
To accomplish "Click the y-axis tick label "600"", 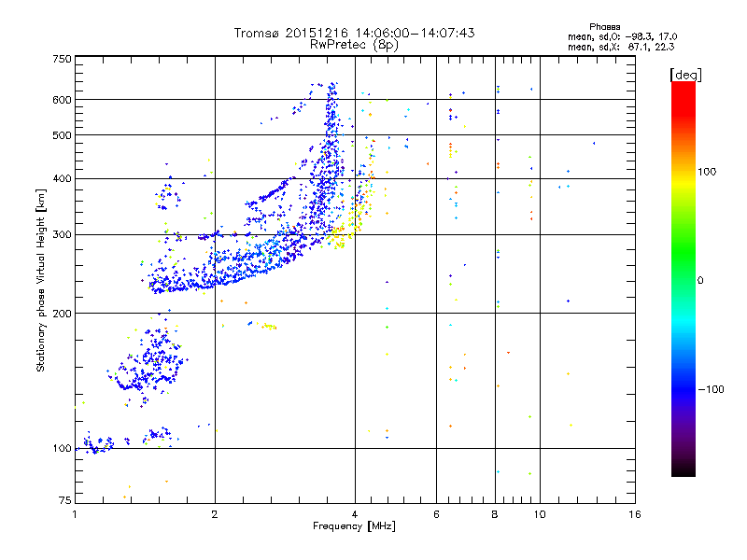I will click(62, 100).
